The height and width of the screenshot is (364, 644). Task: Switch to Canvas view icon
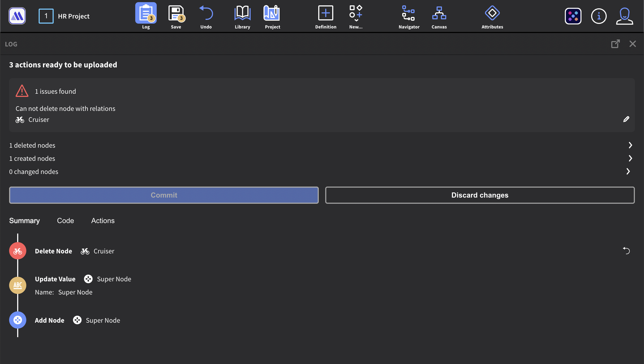tap(439, 13)
